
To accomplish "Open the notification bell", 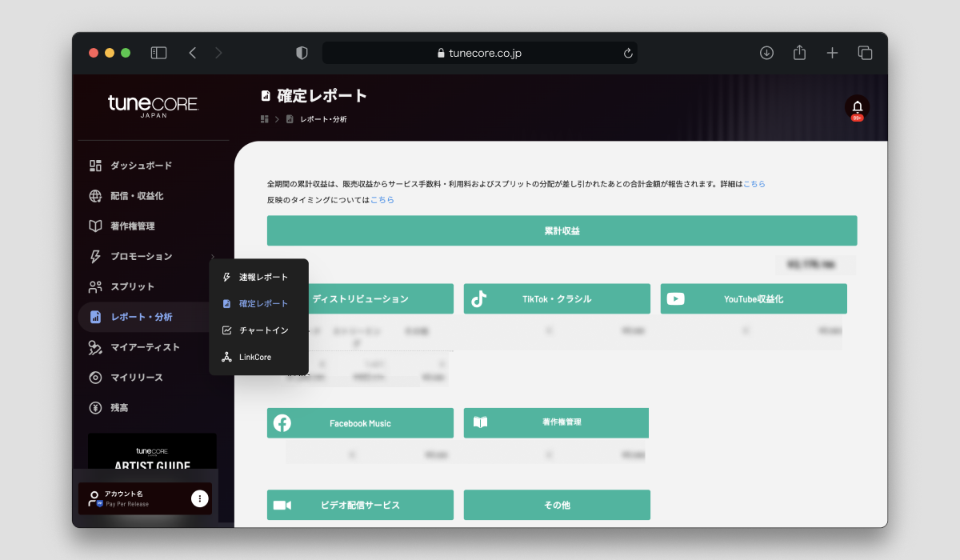I will pos(857,107).
